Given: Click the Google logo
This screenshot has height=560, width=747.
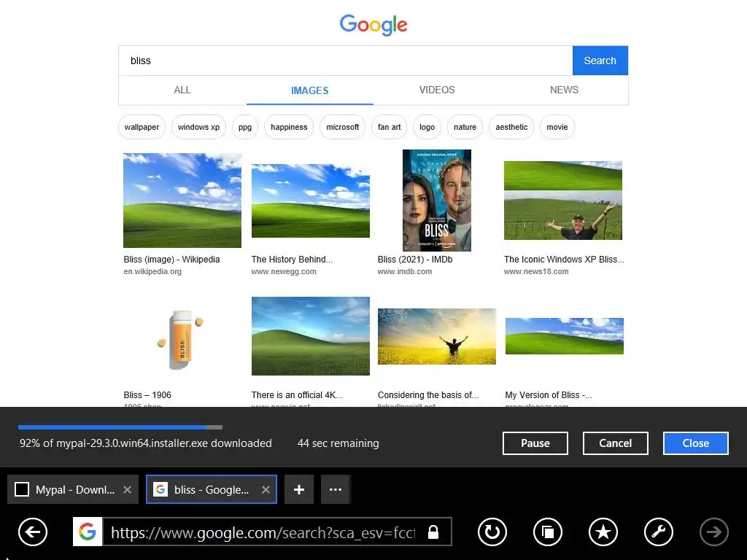Looking at the screenshot, I should 373,25.
